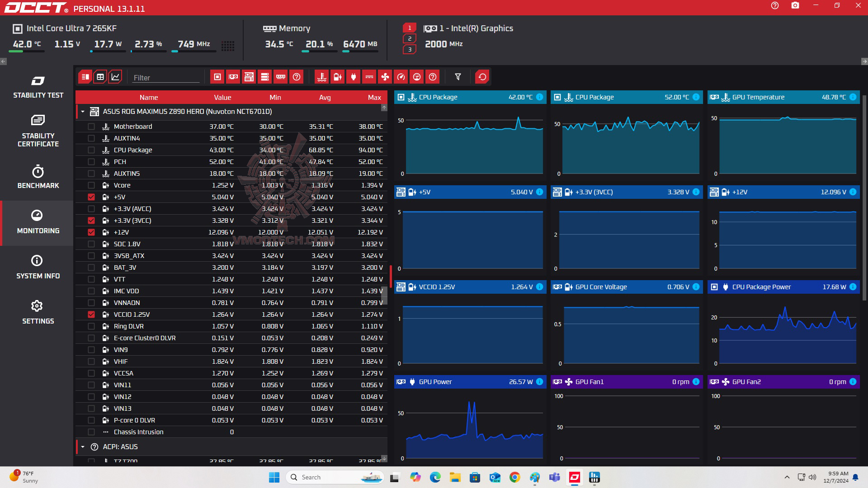Viewport: 868px width, 488px height.
Task: Collapse the ACPI: ASUS sensor group
Action: click(83, 447)
